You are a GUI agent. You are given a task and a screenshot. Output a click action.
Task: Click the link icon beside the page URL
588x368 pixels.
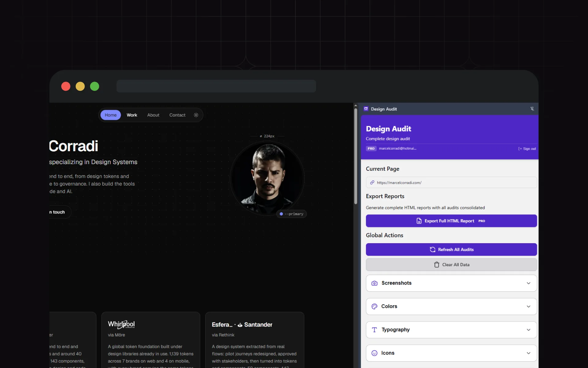pyautogui.click(x=372, y=182)
